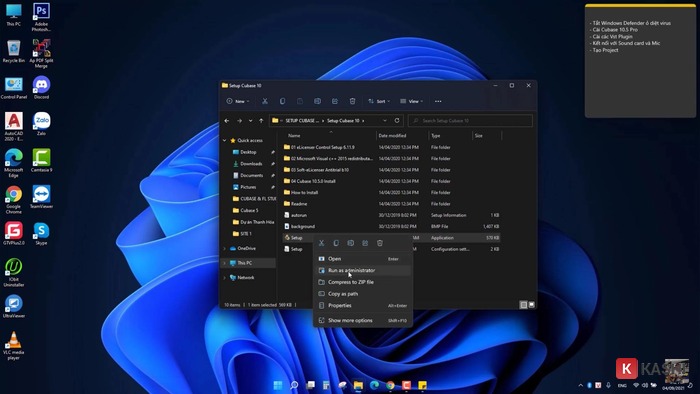This screenshot has height=394, width=700.
Task: Open Sticky Notes from the taskbar
Action: click(x=422, y=385)
